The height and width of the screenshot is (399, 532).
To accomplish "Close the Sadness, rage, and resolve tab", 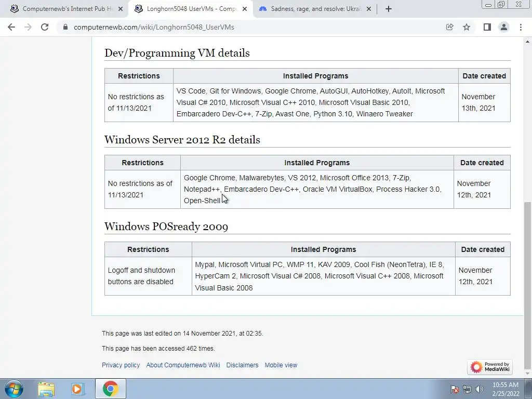I will (x=369, y=9).
